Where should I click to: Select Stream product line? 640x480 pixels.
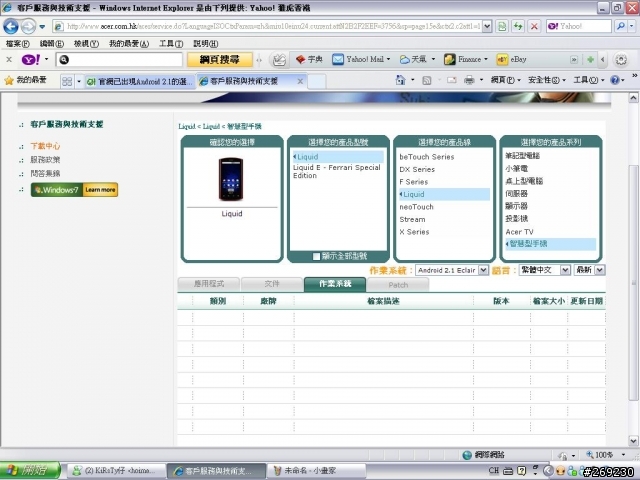click(x=412, y=220)
